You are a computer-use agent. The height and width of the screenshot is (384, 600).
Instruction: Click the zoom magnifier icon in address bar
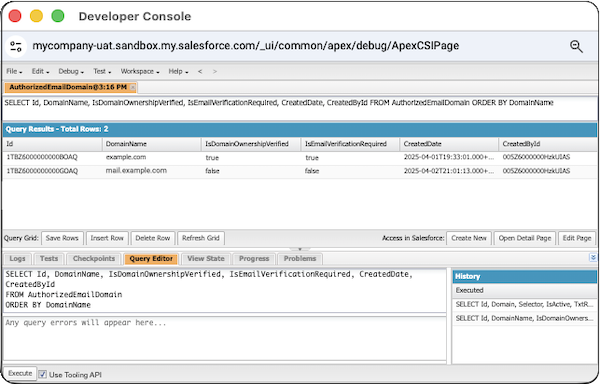pyautogui.click(x=576, y=46)
